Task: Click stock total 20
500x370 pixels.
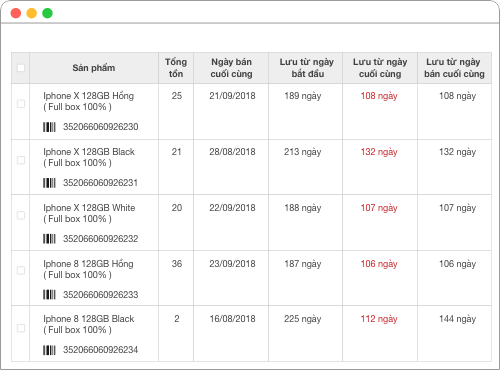Action: coord(177,208)
